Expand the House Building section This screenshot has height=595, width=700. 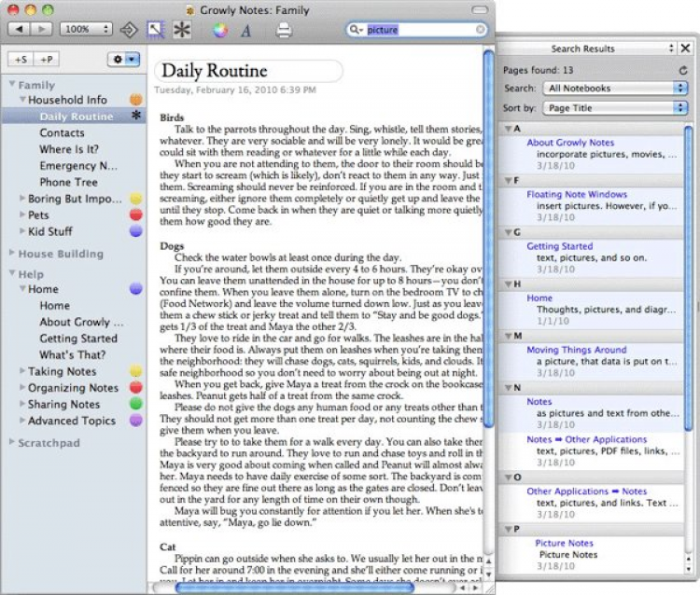pos(11,254)
